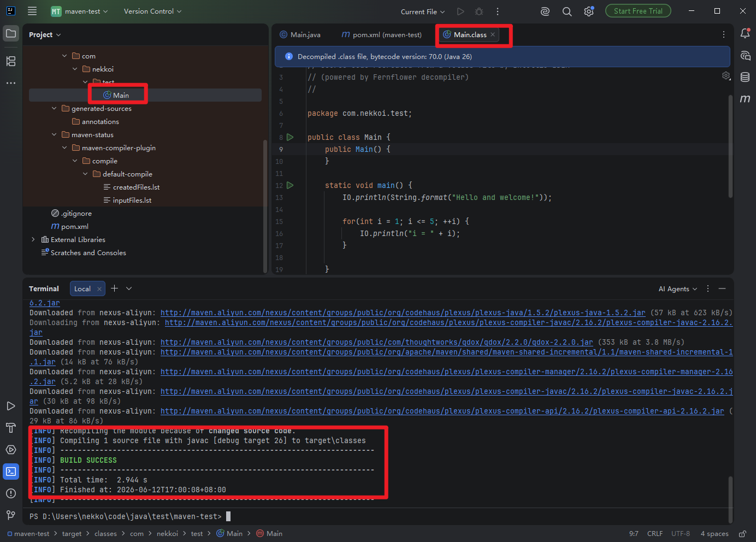The image size is (756, 542).
Task: Open editor tabs options menu
Action: (724, 34)
